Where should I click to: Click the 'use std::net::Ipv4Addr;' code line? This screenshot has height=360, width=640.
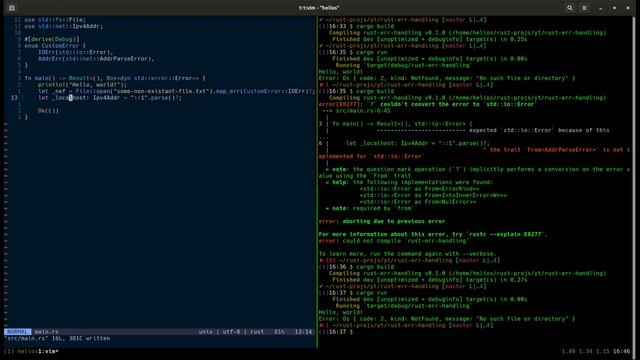point(64,26)
